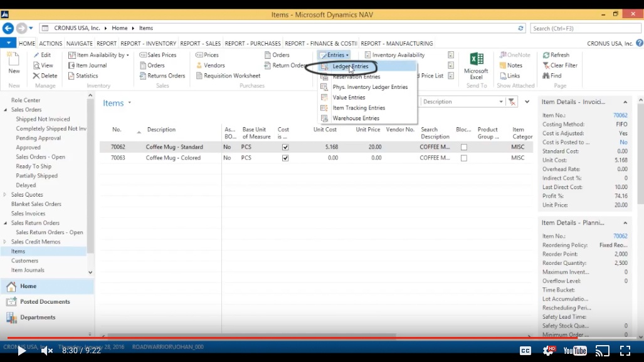Toggle Cost is Adjusted checkbox for 70063
Viewport: 644px width, 362px height.
[x=285, y=158]
